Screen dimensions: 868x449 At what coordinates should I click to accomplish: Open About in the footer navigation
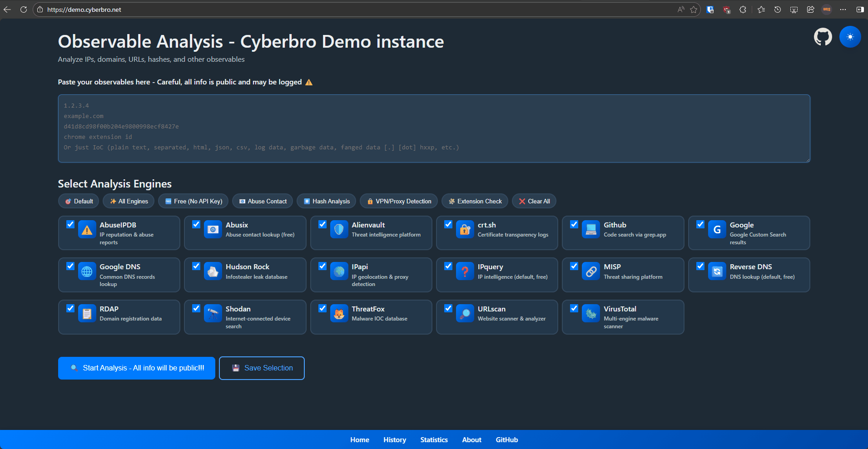[x=472, y=439]
